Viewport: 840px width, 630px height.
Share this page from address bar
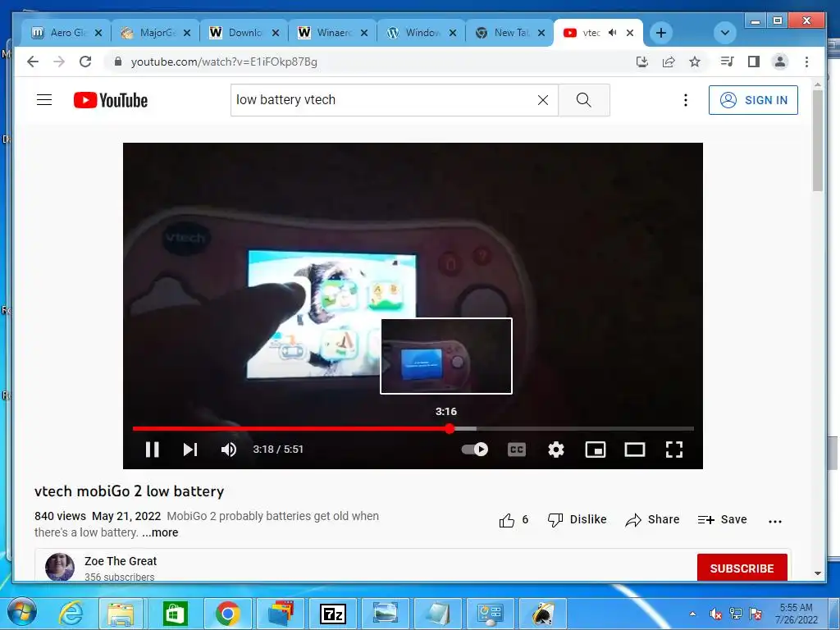coord(668,62)
